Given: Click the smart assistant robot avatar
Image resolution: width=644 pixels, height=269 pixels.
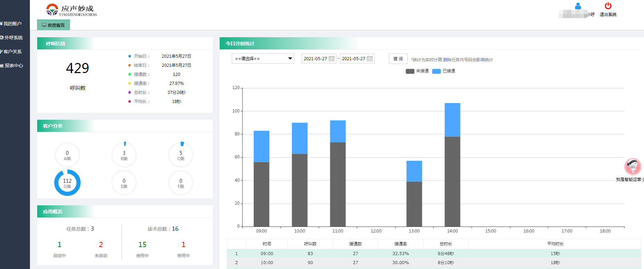Looking at the screenshot, I should (x=633, y=167).
